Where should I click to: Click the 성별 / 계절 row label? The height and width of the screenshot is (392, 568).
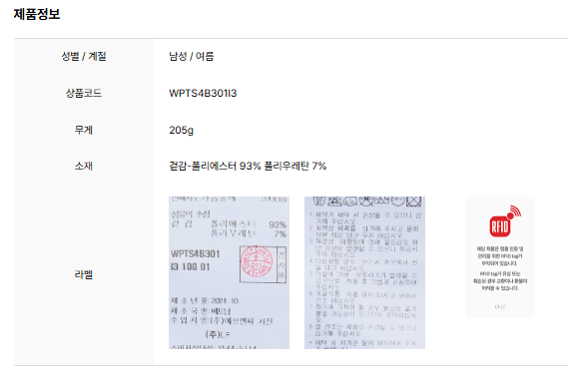click(84, 57)
